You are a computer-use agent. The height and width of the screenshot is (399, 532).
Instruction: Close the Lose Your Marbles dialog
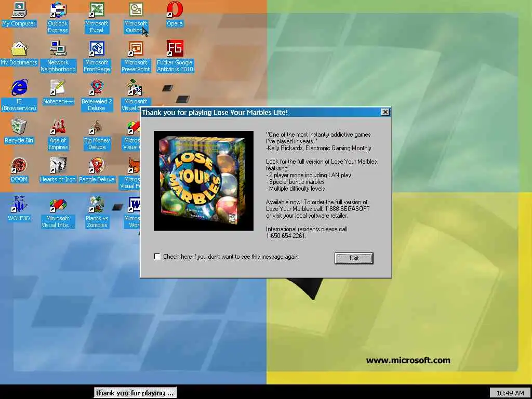click(385, 112)
